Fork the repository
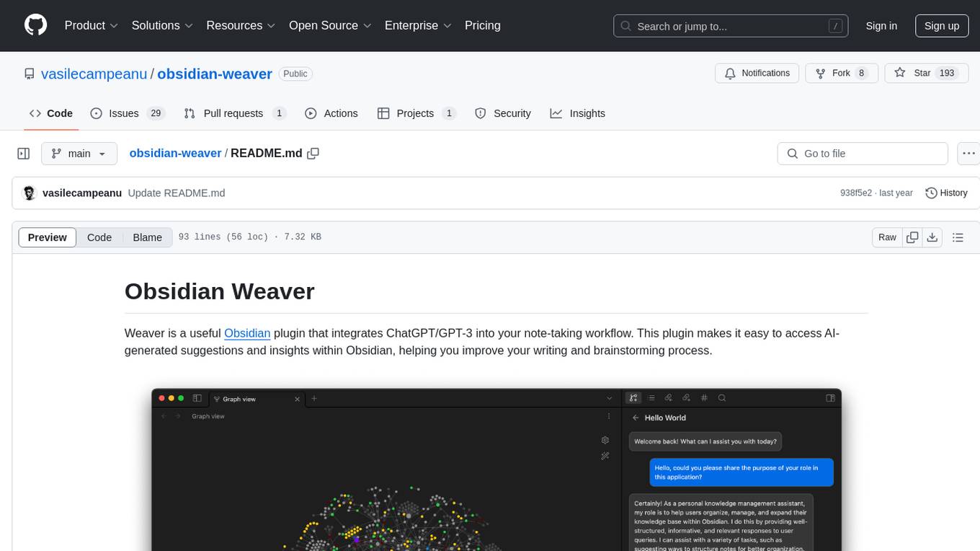This screenshot has height=551, width=980. pos(841,73)
